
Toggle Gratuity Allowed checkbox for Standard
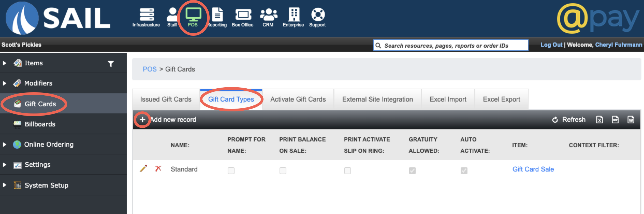pyautogui.click(x=412, y=170)
